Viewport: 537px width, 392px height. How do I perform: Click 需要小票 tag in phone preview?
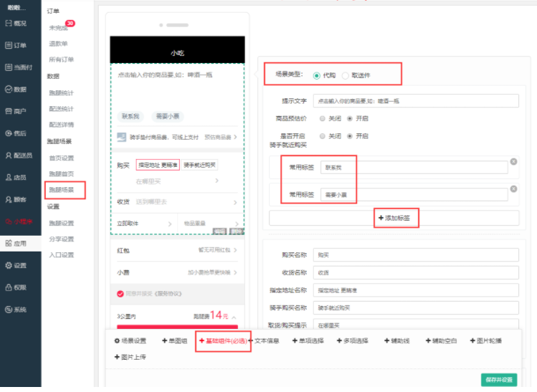(x=168, y=116)
